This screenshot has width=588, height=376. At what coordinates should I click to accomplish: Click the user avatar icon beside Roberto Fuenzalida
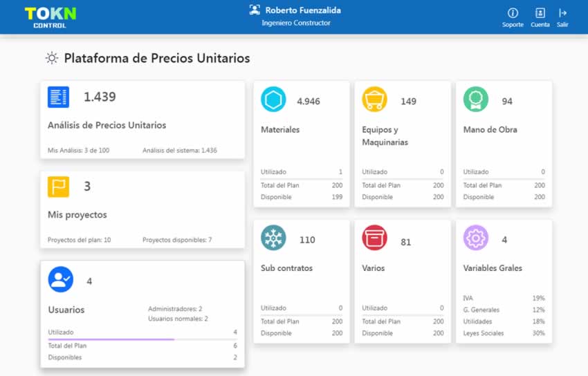coord(255,10)
